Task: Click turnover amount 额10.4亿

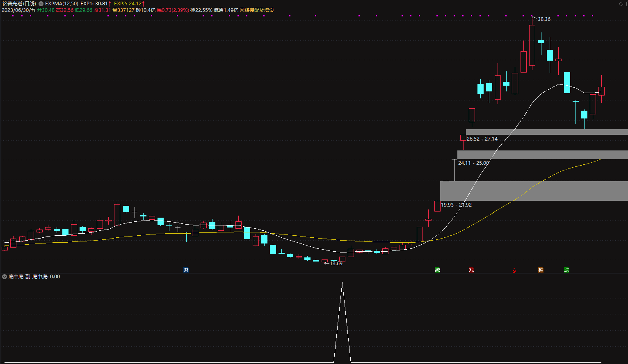Action: click(146, 10)
